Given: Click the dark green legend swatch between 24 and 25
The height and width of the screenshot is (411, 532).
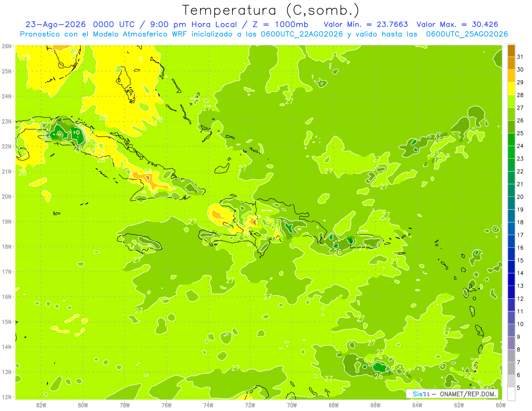Looking at the screenshot, I should 511,140.
